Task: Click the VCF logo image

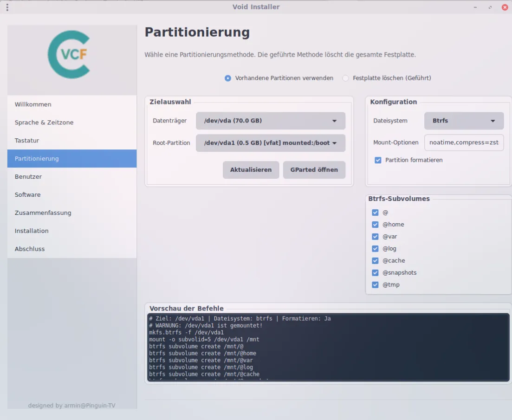Action: [x=69, y=54]
